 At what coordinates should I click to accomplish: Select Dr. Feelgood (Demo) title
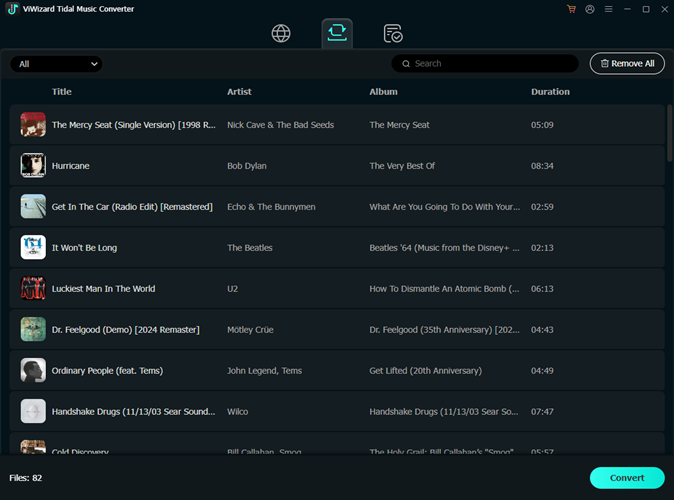pos(126,330)
